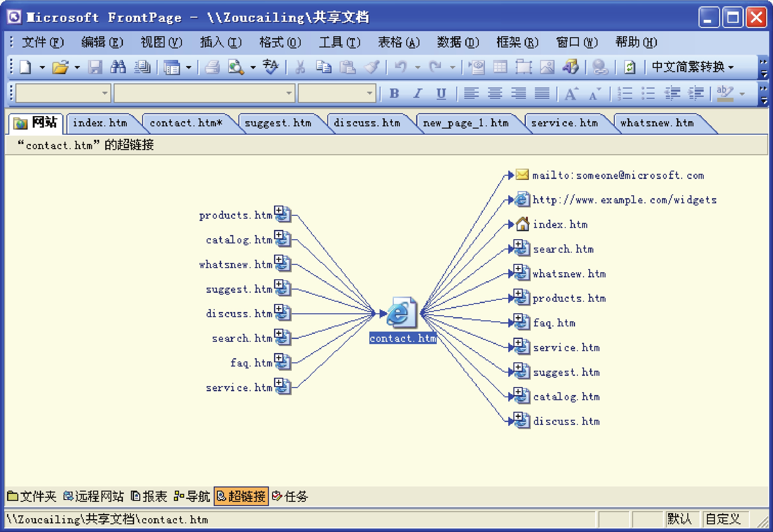The image size is (773, 532).
Task: Click the Undo arrow icon
Action: point(400,67)
